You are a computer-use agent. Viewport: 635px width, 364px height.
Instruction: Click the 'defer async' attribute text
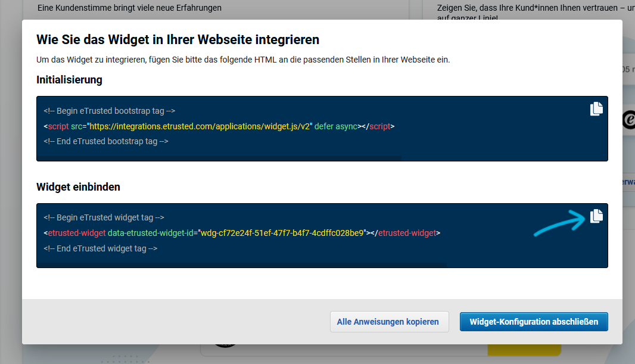click(336, 126)
